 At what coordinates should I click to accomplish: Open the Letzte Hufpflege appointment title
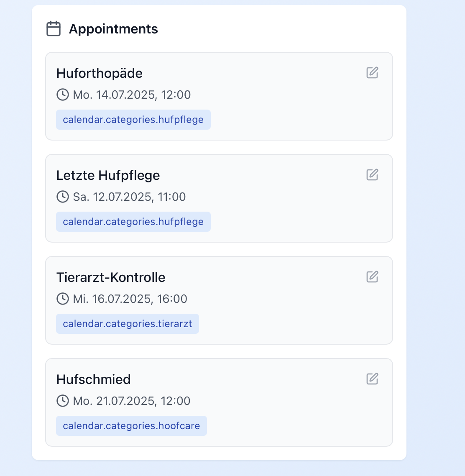click(x=108, y=175)
